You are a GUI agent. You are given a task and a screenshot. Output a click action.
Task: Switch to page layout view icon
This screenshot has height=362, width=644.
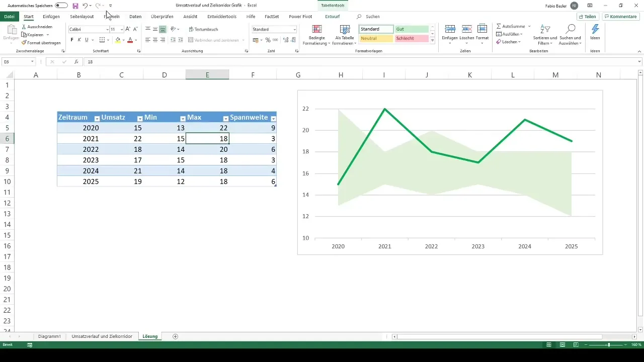[x=562, y=345]
